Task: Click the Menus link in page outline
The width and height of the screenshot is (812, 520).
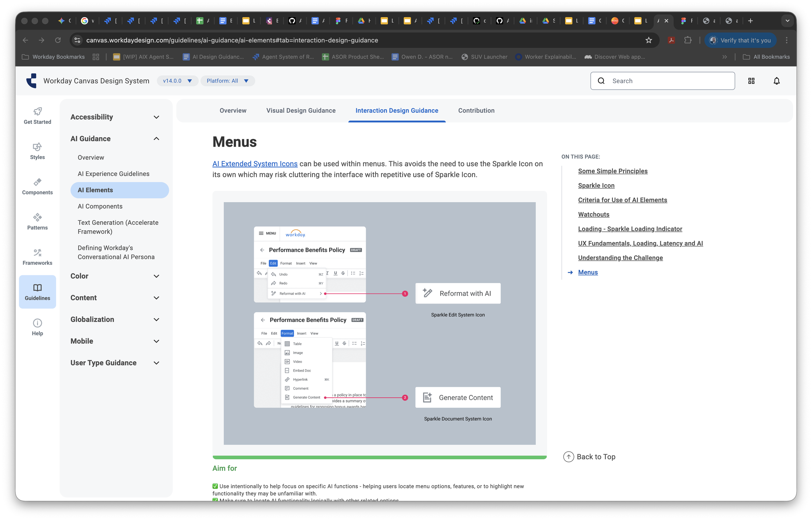Action: (588, 272)
